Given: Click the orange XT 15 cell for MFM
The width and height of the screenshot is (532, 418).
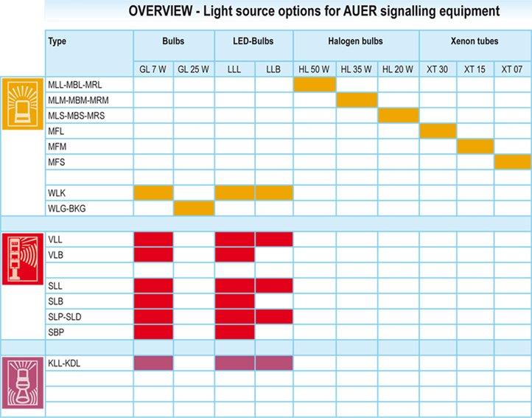Looking at the screenshot, I should (x=475, y=146).
